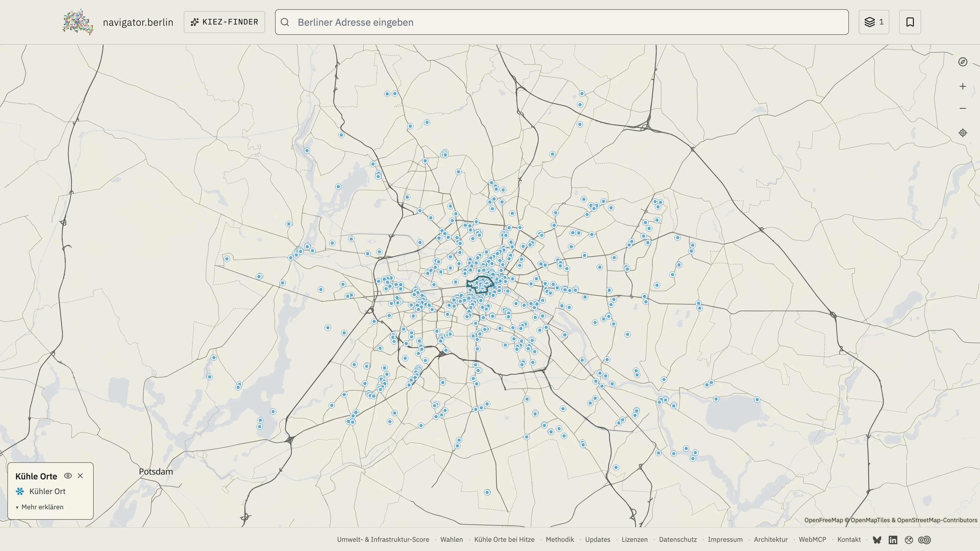980x551 pixels.
Task: Open Umwelt- & Infrastruktur-Score footer link
Action: [x=383, y=540]
